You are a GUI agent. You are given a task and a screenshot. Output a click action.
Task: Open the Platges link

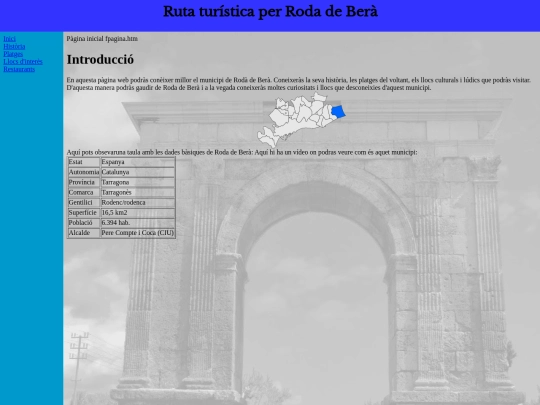13,54
